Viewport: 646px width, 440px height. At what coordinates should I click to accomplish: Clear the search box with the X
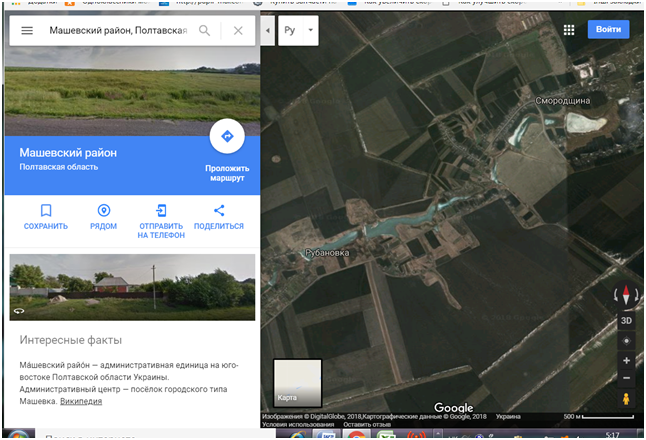238,30
